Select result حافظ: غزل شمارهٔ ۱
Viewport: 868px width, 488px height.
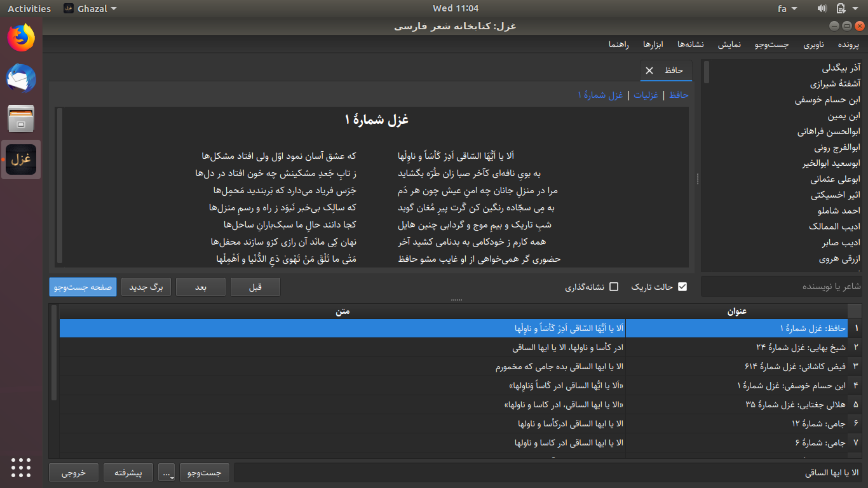click(x=736, y=329)
